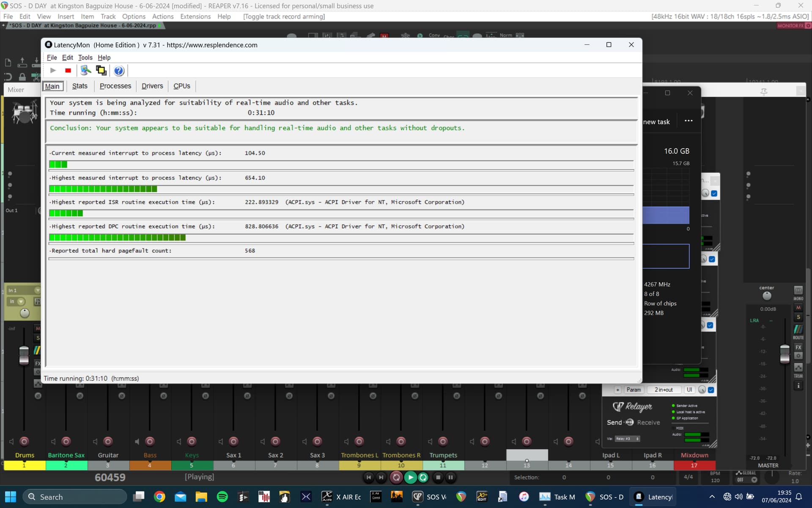This screenshot has width=812, height=508.
Task: Select Trombones L track label
Action: [x=359, y=456]
